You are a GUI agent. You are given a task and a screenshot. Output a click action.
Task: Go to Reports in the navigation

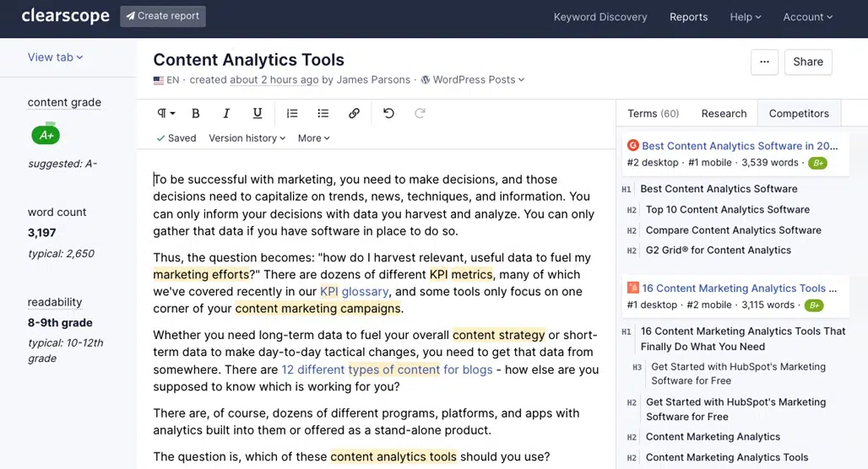(688, 17)
